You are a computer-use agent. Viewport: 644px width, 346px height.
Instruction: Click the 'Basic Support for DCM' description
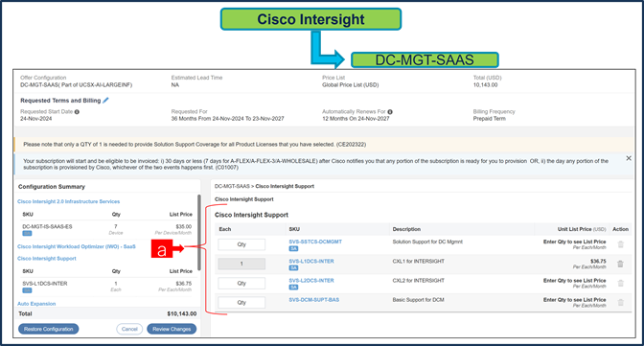pyautogui.click(x=418, y=300)
